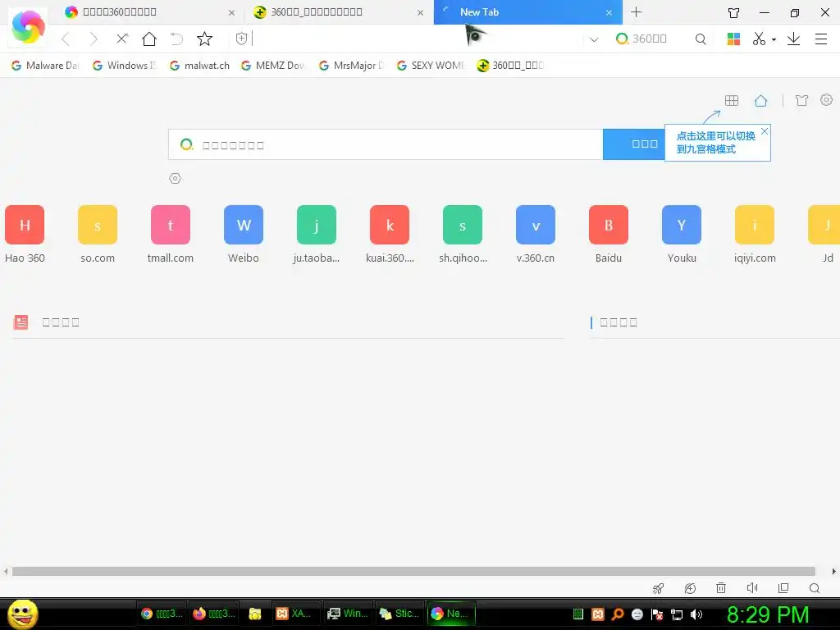The height and width of the screenshot is (630, 840).
Task: Expand the address bar history dropdown arrow
Action: point(594,39)
